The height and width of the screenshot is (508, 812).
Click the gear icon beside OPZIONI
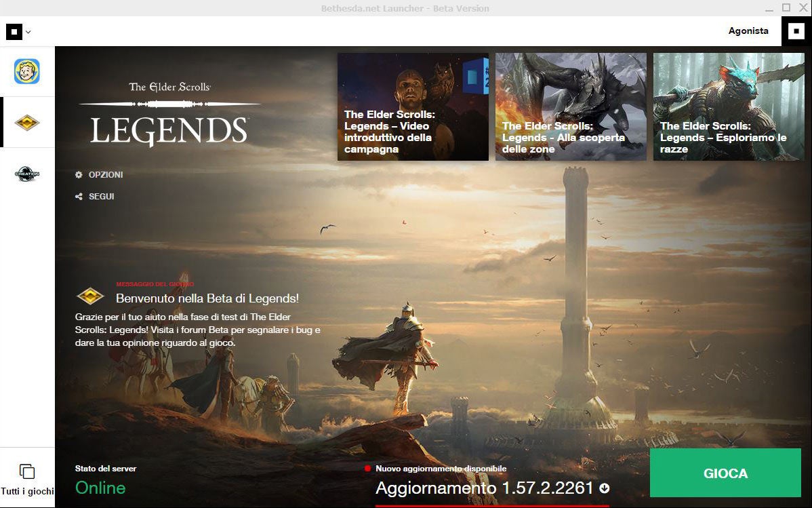tap(79, 175)
